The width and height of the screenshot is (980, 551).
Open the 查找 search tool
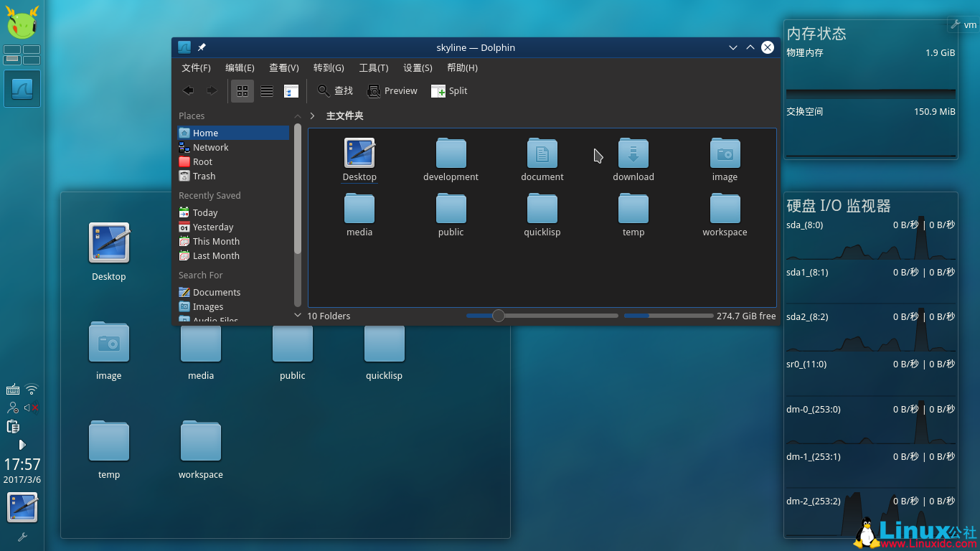[x=334, y=90]
